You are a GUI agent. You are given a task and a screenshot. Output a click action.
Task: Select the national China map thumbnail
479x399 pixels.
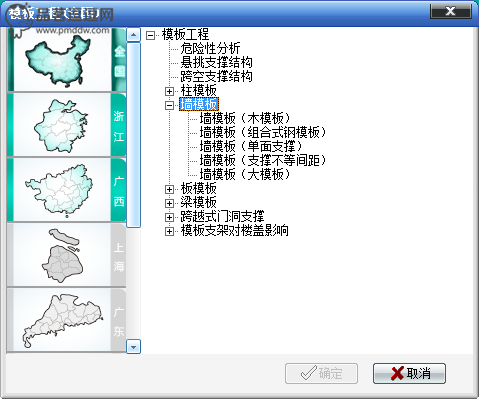click(67, 60)
